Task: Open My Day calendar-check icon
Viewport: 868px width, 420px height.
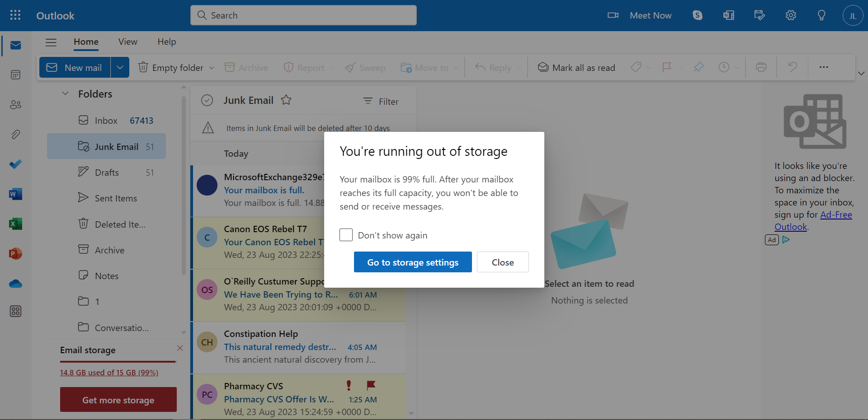Action: (x=759, y=15)
